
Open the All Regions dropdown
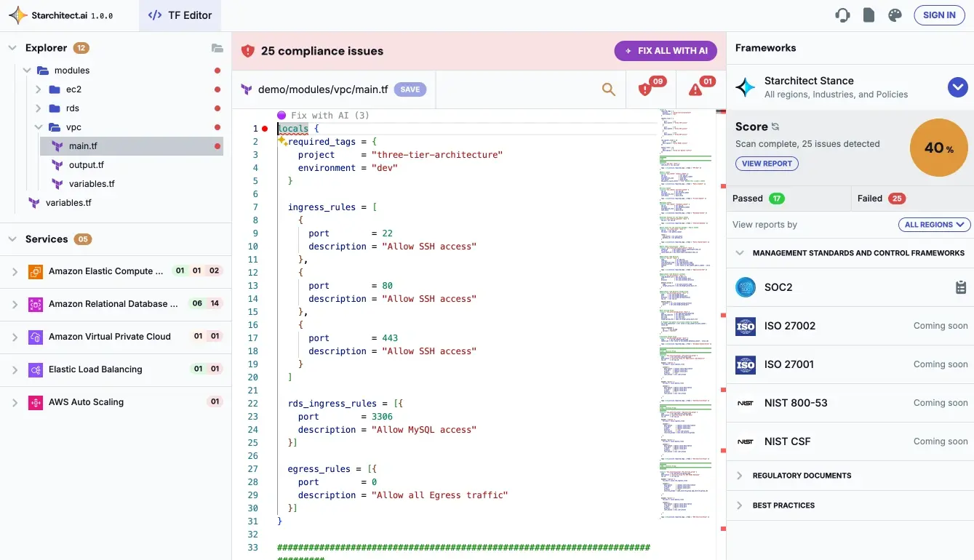click(x=934, y=225)
